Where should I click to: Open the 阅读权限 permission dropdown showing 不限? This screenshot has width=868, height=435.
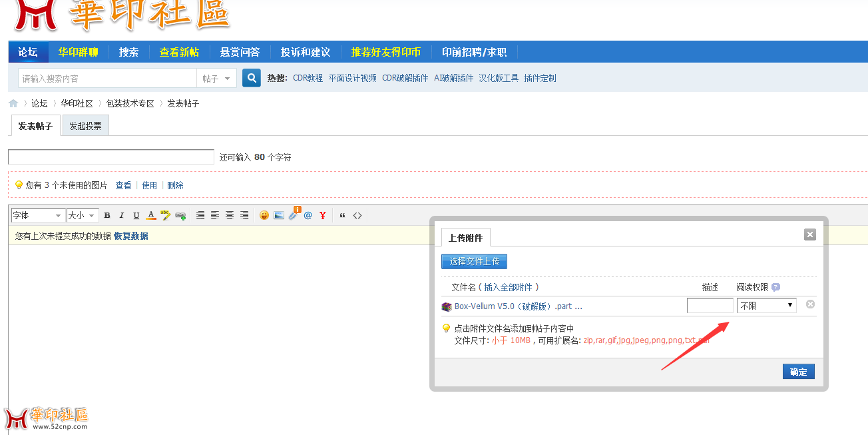coord(766,304)
